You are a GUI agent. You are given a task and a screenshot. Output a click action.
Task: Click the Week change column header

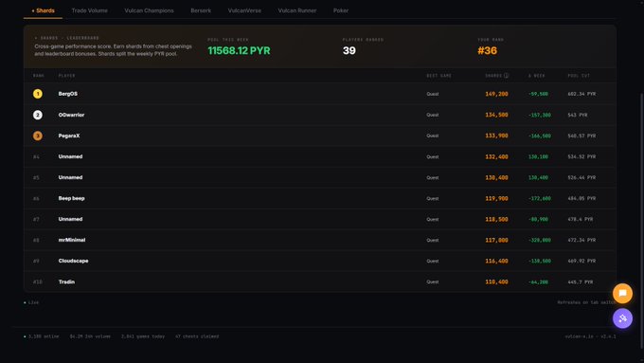click(x=536, y=76)
